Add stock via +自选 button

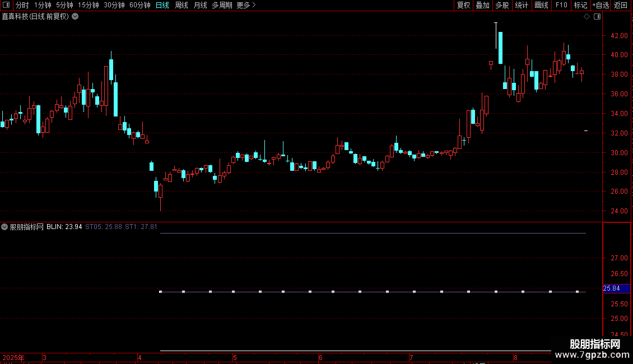click(601, 5)
